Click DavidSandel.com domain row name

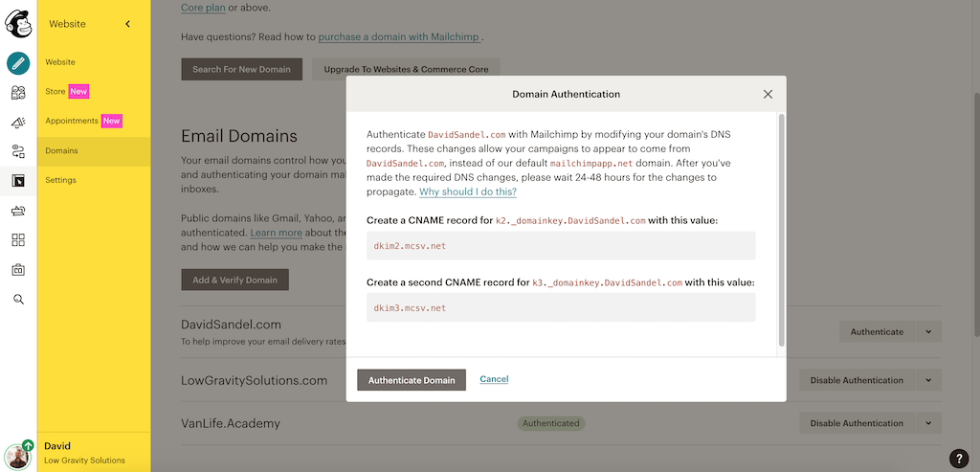click(232, 325)
